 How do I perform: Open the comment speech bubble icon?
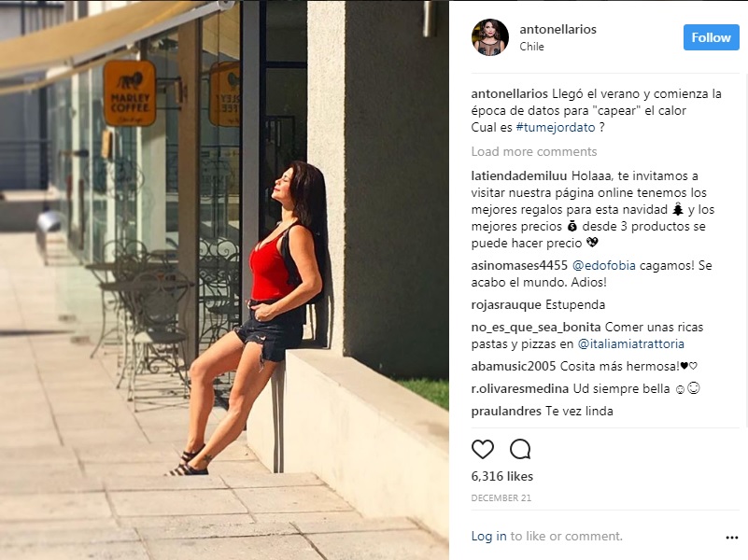point(520,450)
